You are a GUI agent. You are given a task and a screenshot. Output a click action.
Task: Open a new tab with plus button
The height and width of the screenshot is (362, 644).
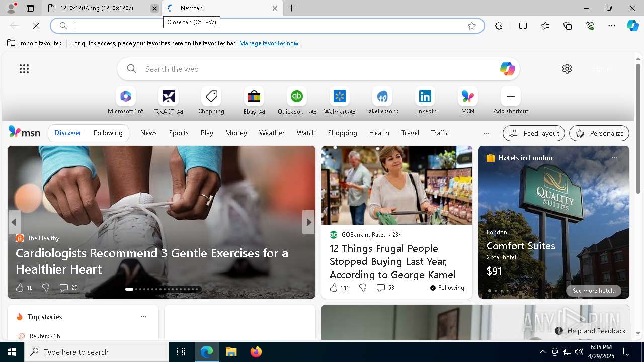(292, 8)
